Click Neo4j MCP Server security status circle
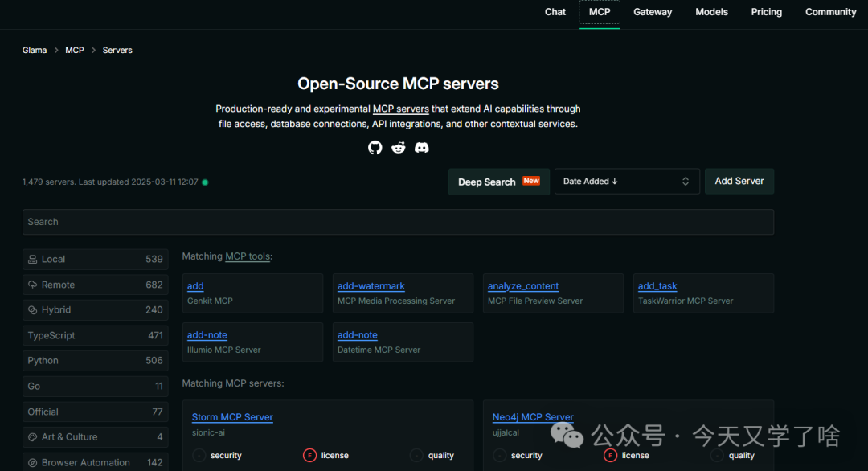The height and width of the screenshot is (471, 868). [x=499, y=455]
